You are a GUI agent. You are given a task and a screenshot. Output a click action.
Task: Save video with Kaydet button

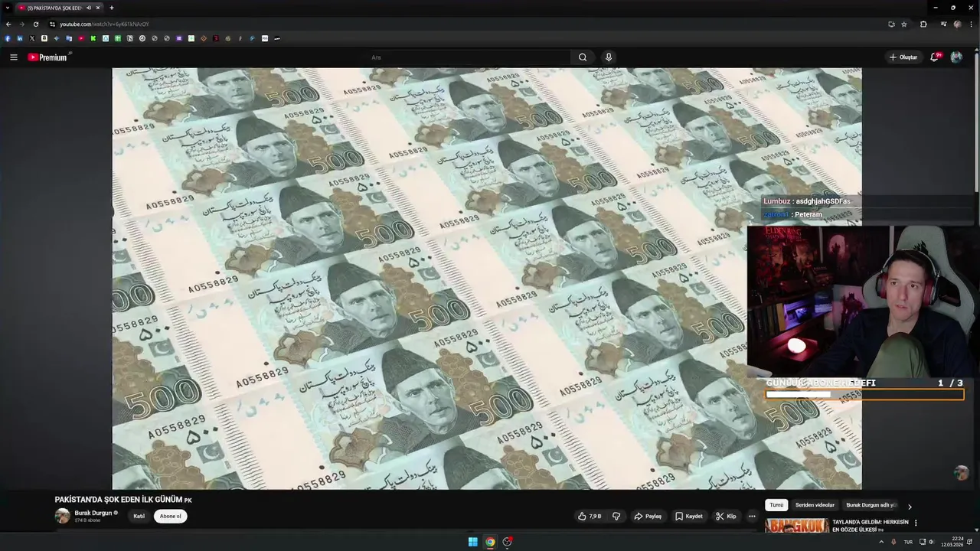click(689, 517)
